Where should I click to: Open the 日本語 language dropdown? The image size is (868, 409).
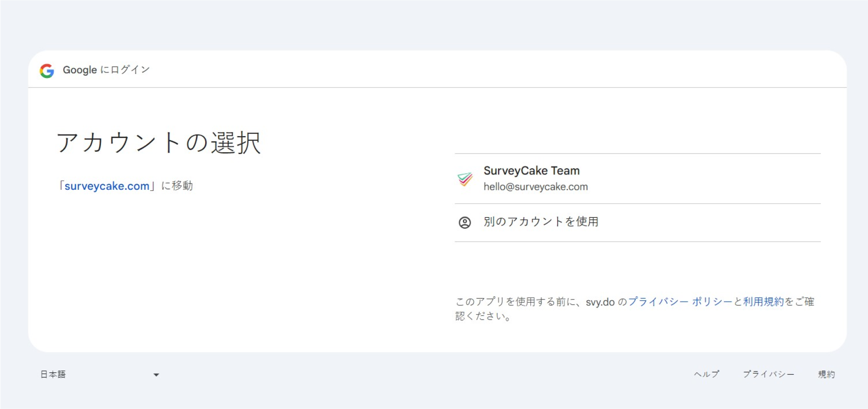(100, 375)
